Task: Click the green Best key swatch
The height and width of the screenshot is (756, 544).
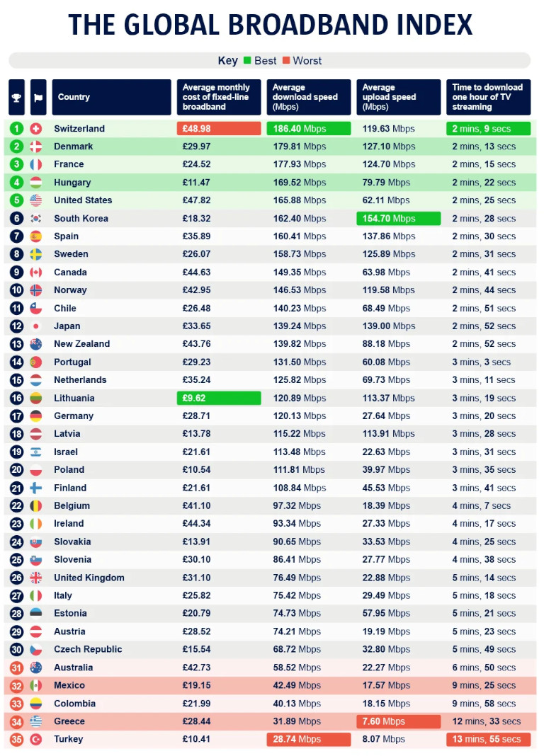Action: tap(247, 60)
